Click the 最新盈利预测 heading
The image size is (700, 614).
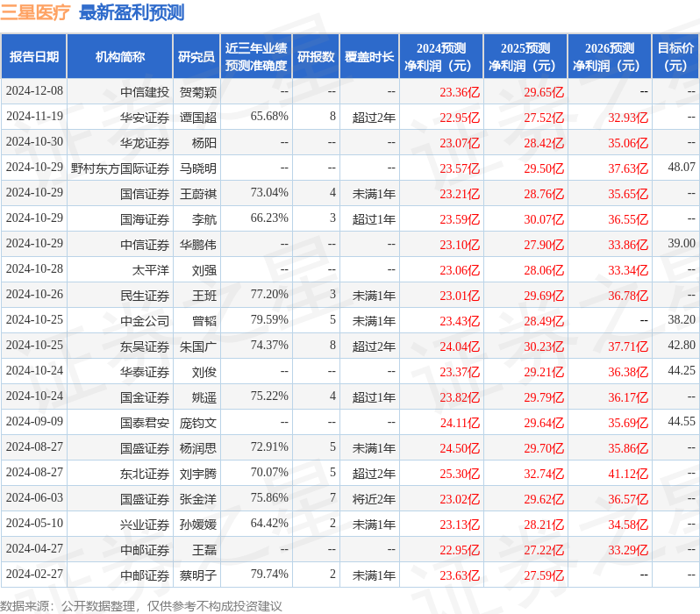pyautogui.click(x=132, y=12)
